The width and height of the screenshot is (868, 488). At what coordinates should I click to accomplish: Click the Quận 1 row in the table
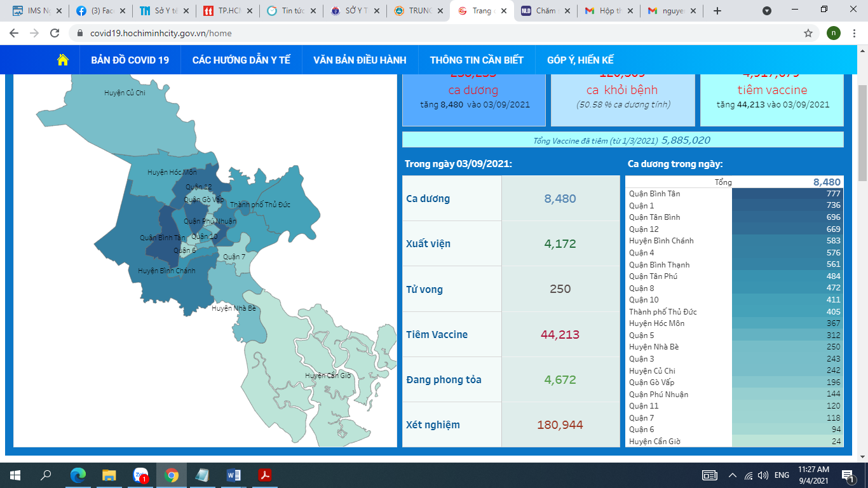735,205
